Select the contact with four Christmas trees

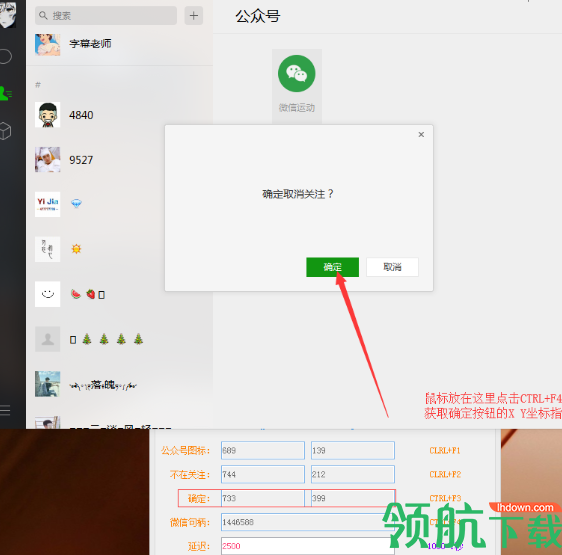click(x=119, y=339)
